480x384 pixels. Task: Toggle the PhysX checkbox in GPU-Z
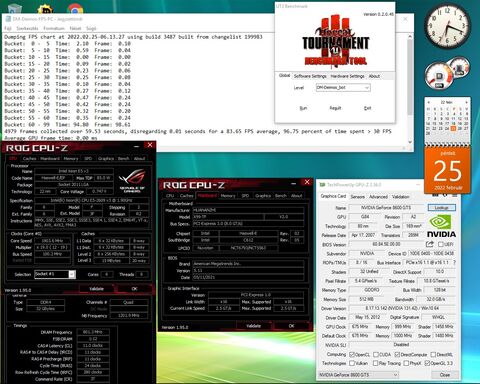click(406, 363)
